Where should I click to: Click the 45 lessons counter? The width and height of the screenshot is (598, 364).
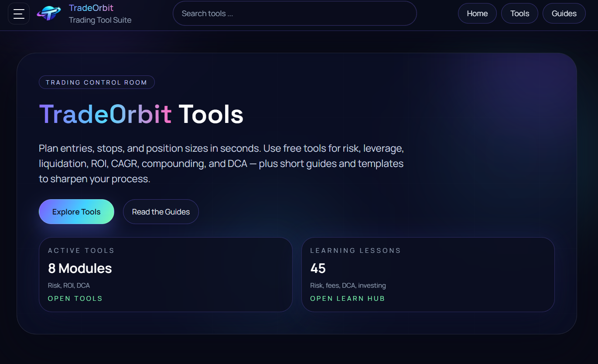tap(318, 268)
